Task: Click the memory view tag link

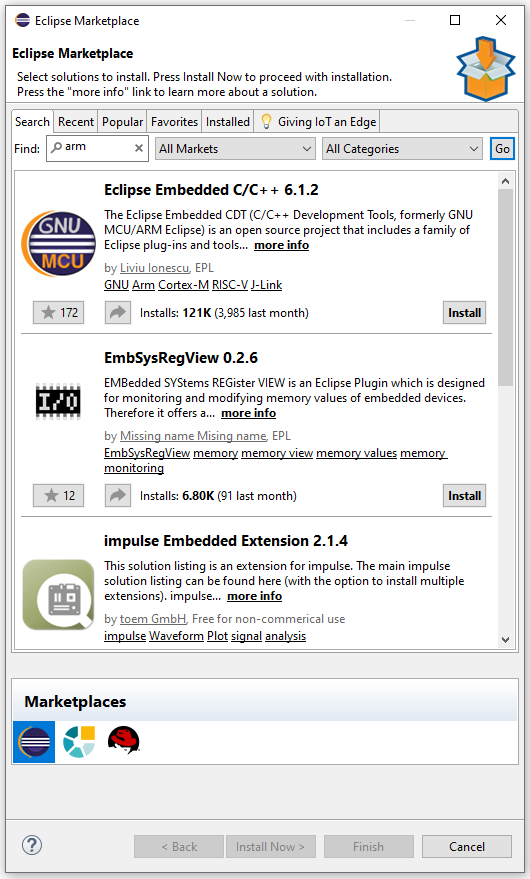Action: (x=277, y=453)
